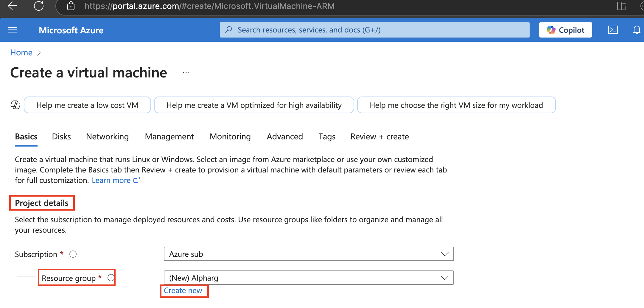Click the Subscription field label
The width and height of the screenshot is (644, 308).
point(36,254)
